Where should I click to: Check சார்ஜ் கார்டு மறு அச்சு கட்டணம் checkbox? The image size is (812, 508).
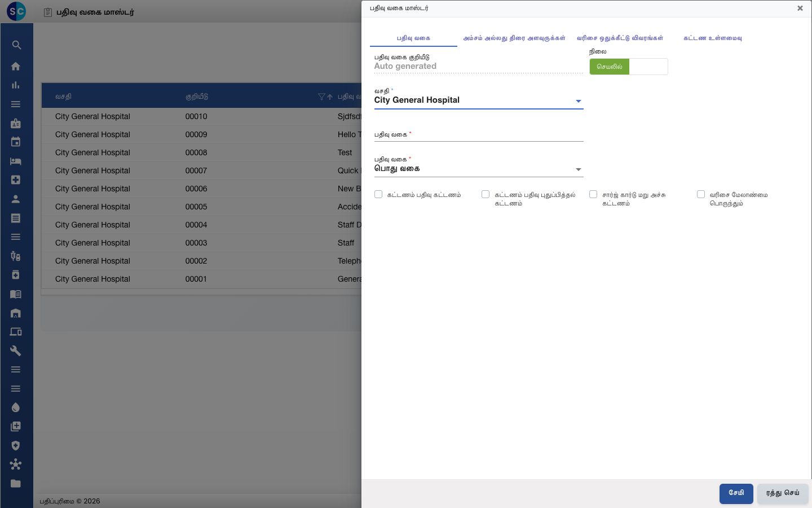pos(593,194)
